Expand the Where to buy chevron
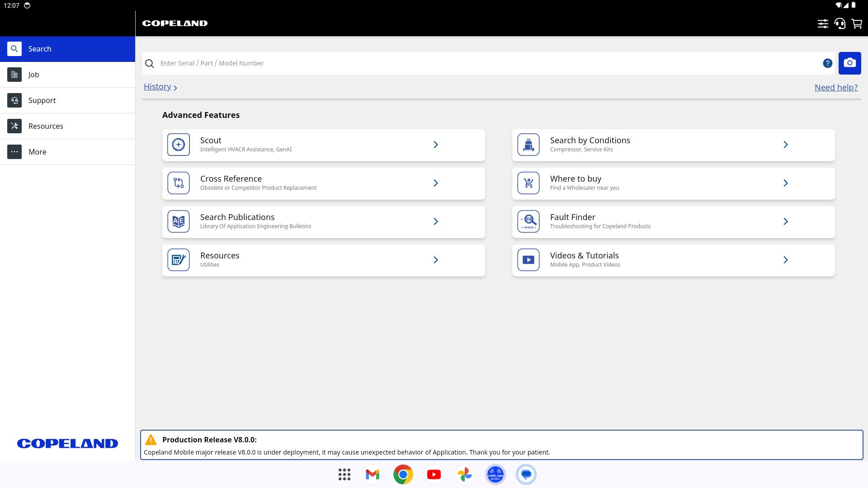The width and height of the screenshot is (868, 488). (x=786, y=183)
